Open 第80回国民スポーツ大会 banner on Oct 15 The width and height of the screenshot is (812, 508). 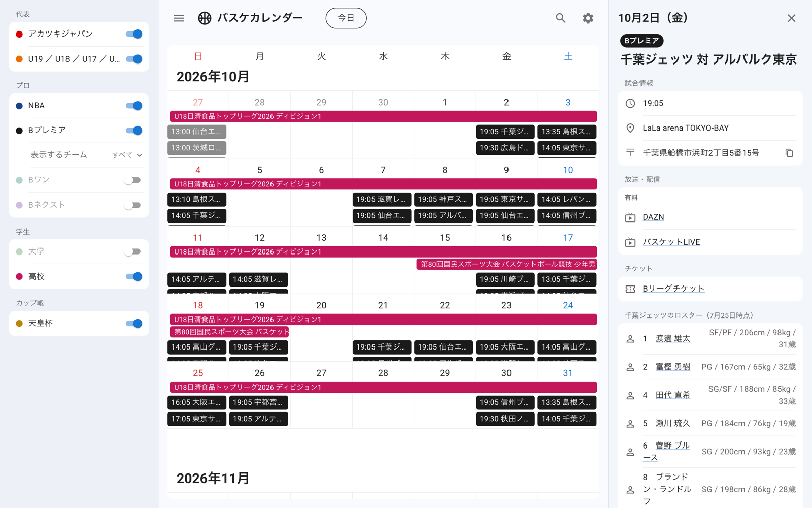(x=506, y=264)
